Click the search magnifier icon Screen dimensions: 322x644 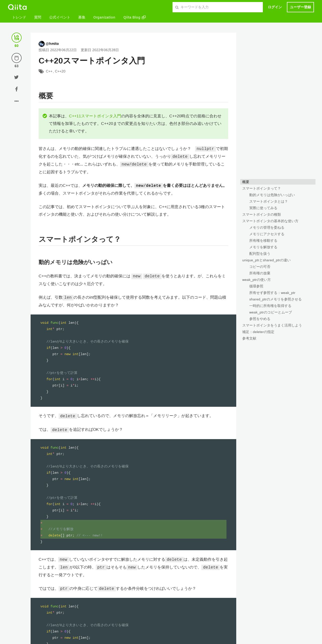coord(177,7)
